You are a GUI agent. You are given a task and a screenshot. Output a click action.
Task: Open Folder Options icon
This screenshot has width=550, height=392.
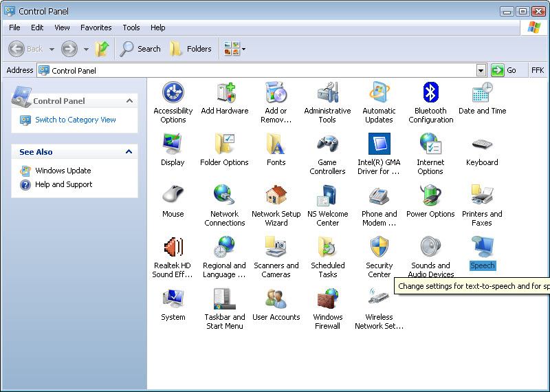[225, 144]
